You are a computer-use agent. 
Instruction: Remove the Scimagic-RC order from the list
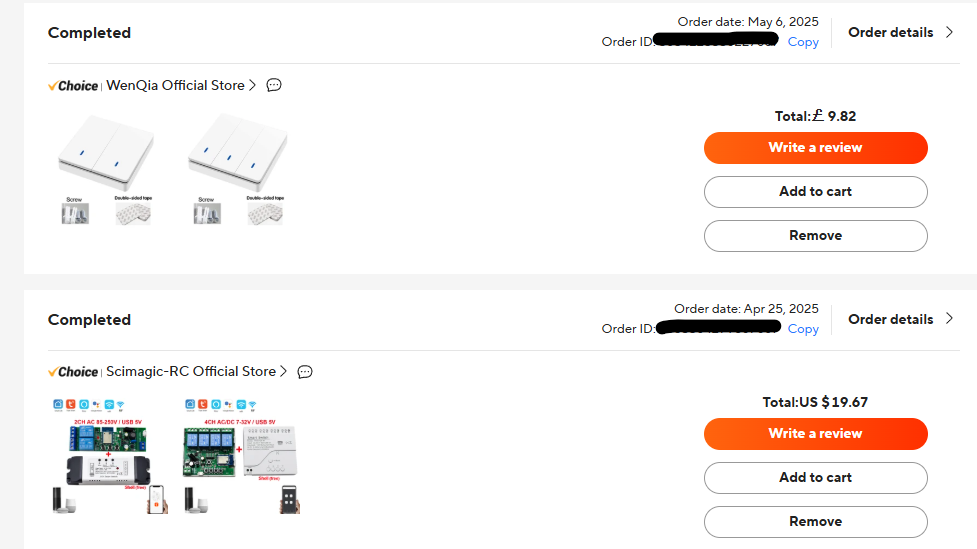click(x=815, y=522)
